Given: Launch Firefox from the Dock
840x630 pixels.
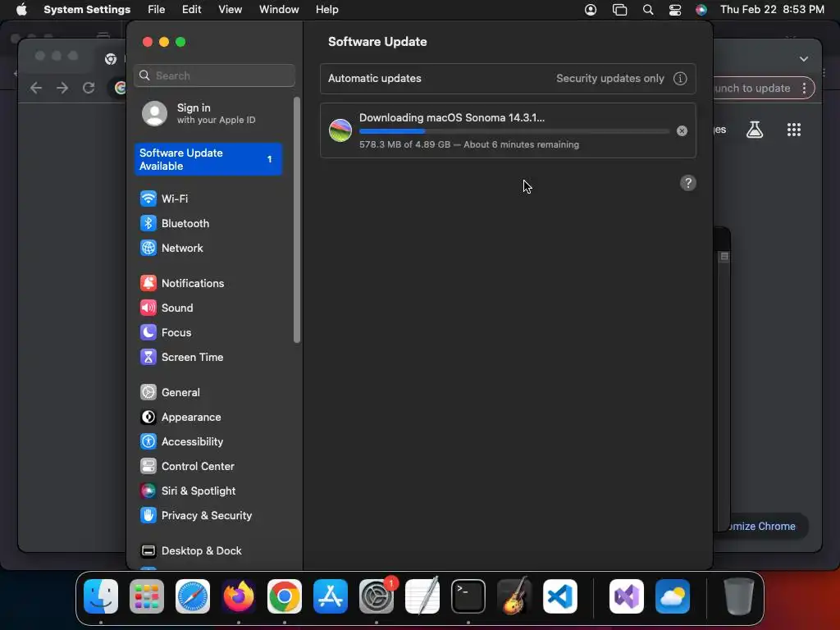Looking at the screenshot, I should point(239,596).
